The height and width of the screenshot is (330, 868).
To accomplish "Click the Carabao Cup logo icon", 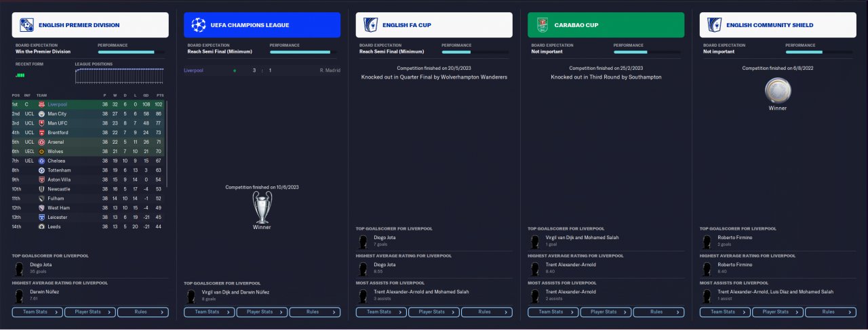I will [542, 25].
